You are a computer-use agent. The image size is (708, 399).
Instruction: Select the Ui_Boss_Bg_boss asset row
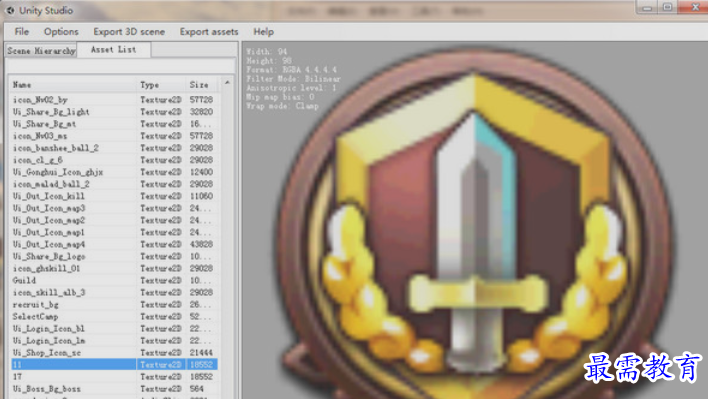click(x=114, y=389)
